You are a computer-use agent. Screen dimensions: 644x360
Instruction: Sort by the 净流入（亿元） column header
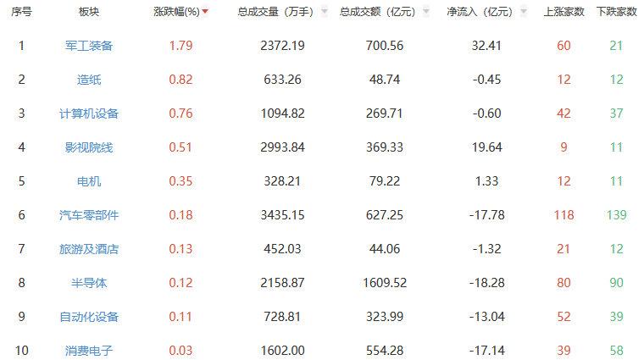pyautogui.click(x=480, y=12)
